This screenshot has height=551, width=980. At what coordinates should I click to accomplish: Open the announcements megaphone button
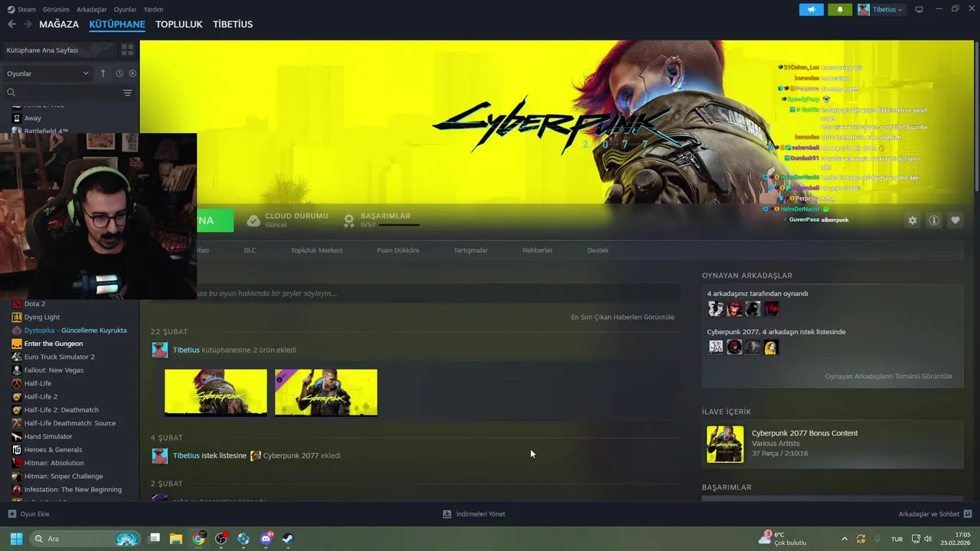[x=812, y=9]
